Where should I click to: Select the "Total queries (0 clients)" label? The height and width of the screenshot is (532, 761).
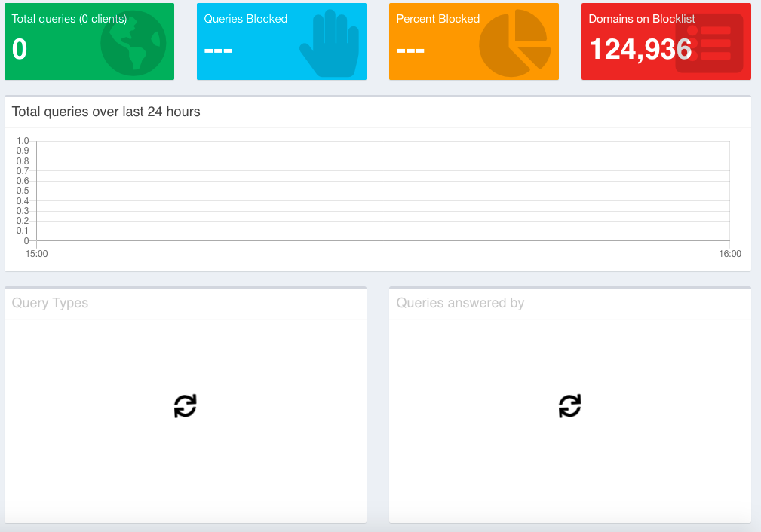(69, 19)
